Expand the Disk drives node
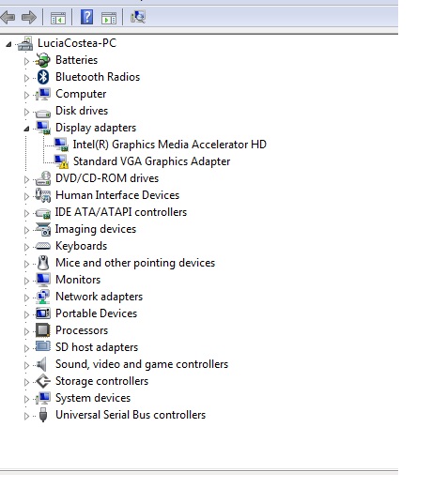The width and height of the screenshot is (432, 504). point(26,112)
